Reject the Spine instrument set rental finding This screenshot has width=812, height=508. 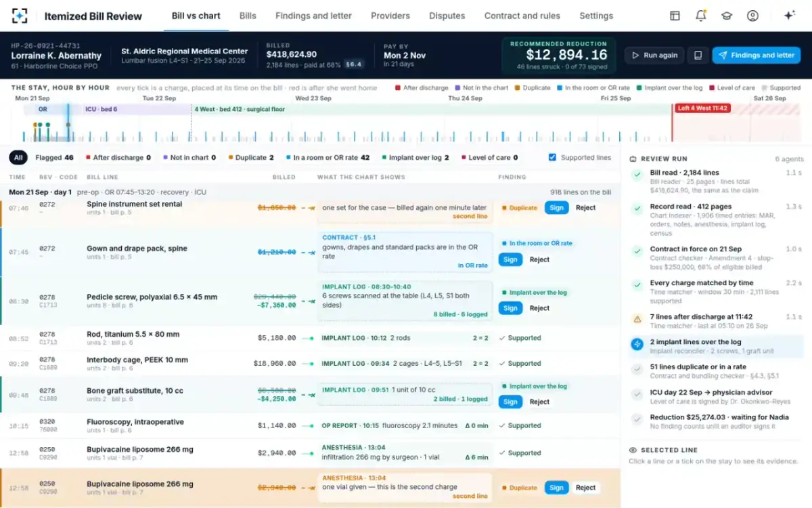[x=585, y=208]
